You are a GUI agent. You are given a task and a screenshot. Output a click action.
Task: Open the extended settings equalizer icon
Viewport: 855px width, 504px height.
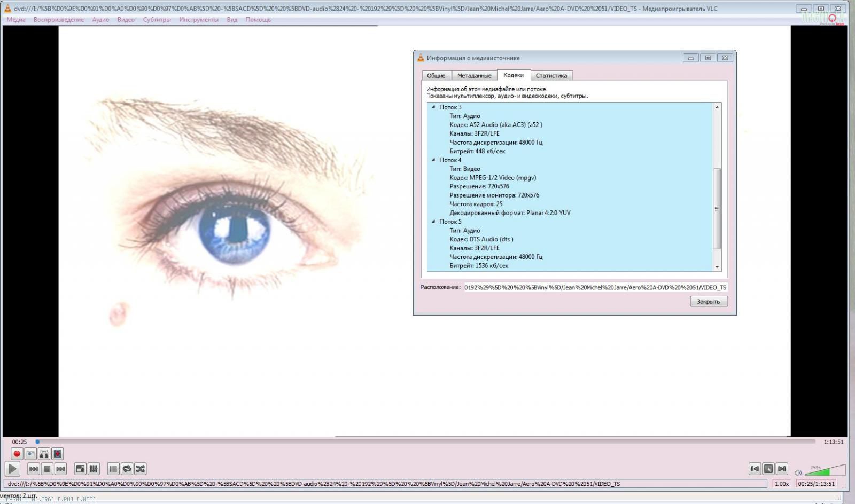[94, 469]
